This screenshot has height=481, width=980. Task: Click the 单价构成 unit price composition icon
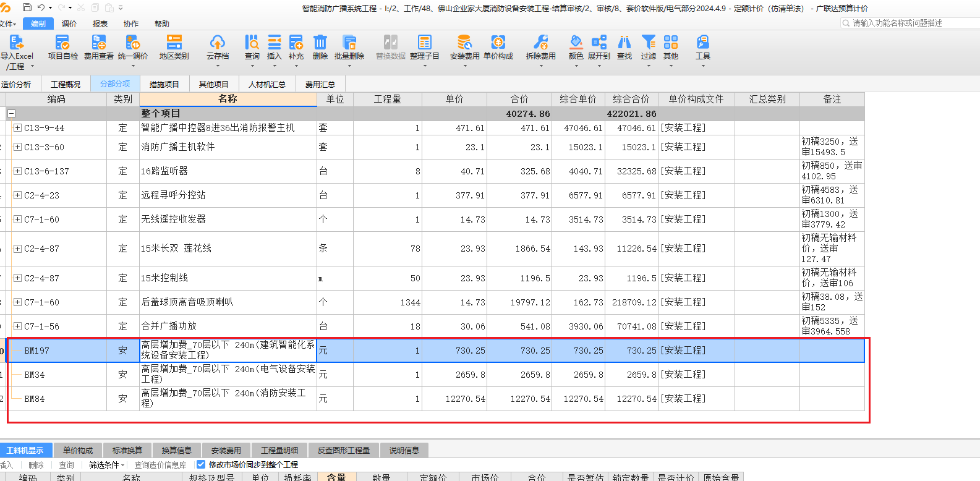(498, 42)
